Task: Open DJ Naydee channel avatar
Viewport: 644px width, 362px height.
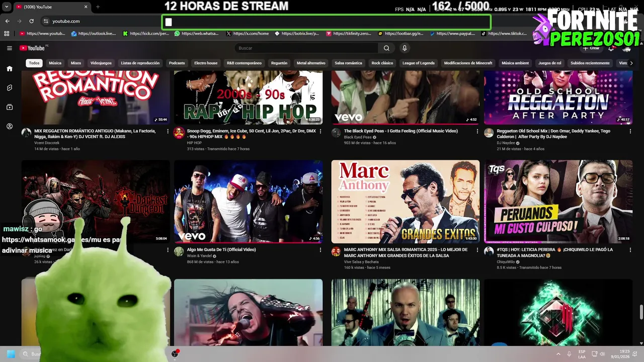Action: (489, 133)
